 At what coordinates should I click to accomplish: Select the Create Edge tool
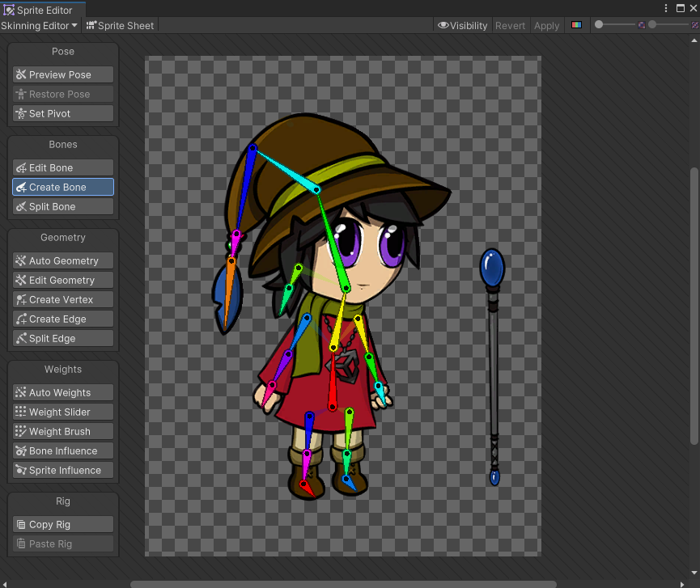(x=63, y=319)
